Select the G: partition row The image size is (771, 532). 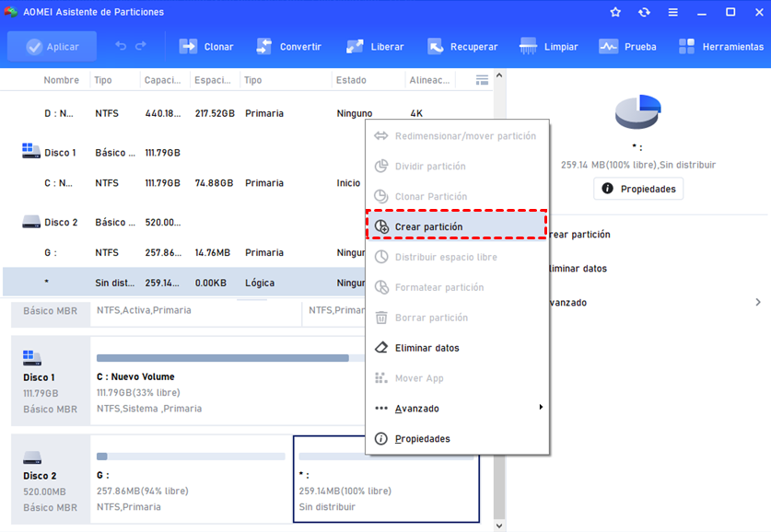point(185,252)
